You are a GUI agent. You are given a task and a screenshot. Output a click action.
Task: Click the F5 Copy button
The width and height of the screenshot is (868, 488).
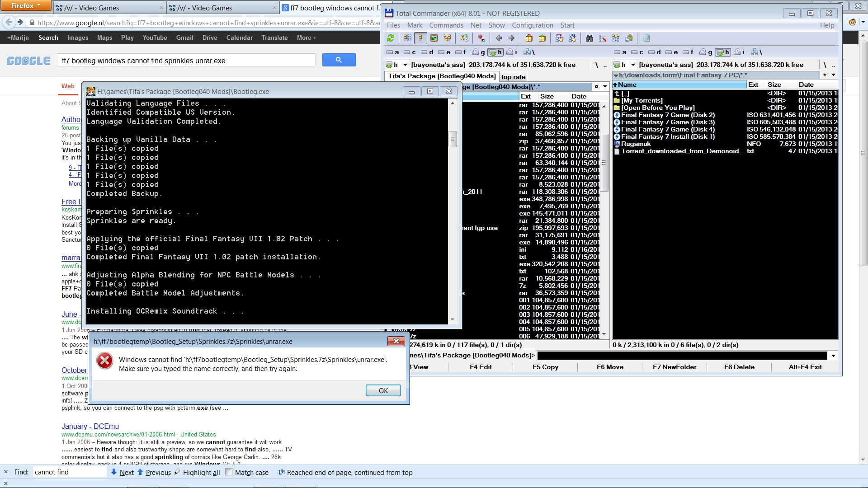tap(545, 367)
